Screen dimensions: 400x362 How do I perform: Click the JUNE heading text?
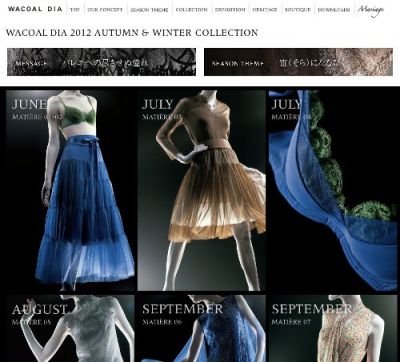coord(29,104)
